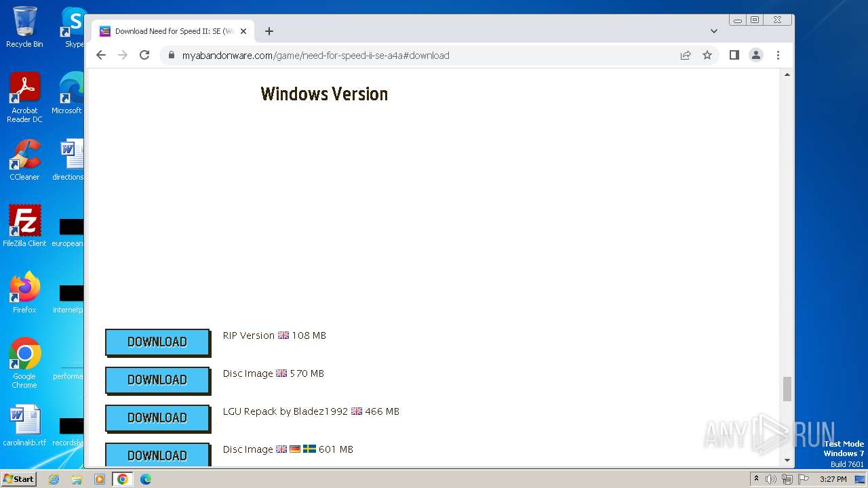The height and width of the screenshot is (488, 868).
Task: Launch Internet Explorer from taskbar
Action: pos(54,479)
